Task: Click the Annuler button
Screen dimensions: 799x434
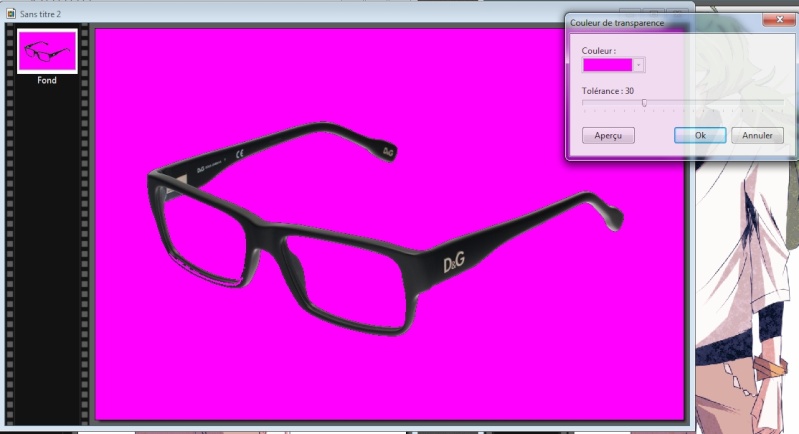Action: pyautogui.click(x=757, y=135)
